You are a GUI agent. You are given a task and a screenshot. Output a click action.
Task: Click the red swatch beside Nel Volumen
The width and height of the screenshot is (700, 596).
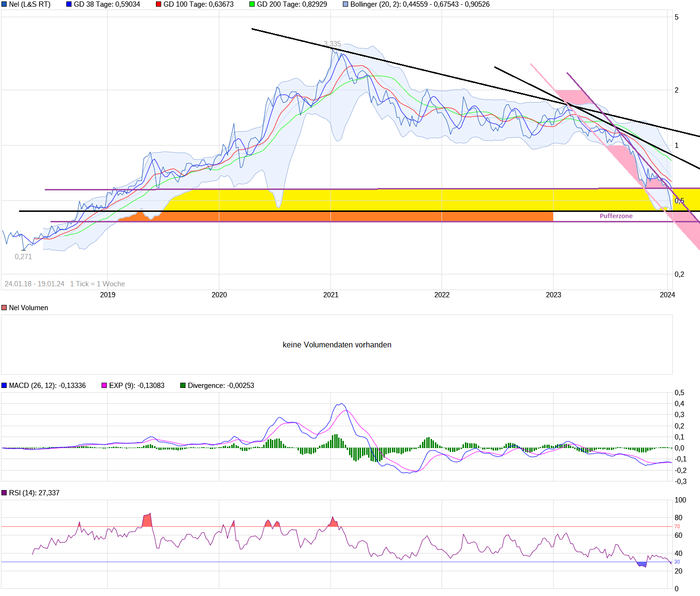pyautogui.click(x=4, y=308)
